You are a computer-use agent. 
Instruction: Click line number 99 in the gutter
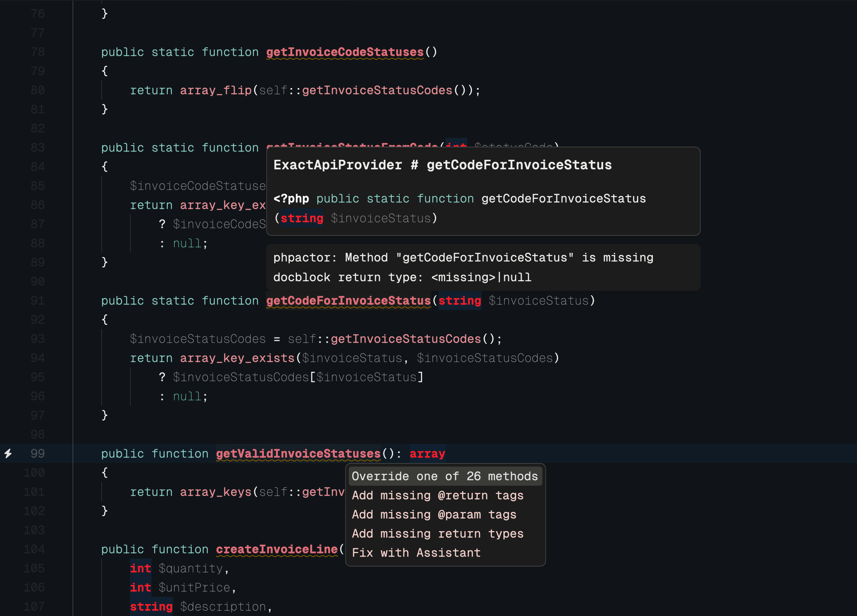click(37, 453)
